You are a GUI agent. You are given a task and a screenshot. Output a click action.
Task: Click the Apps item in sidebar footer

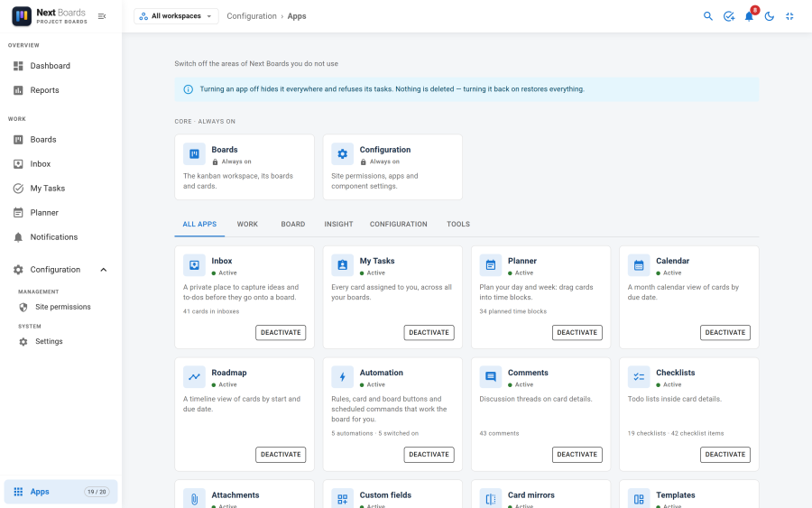tap(60, 492)
